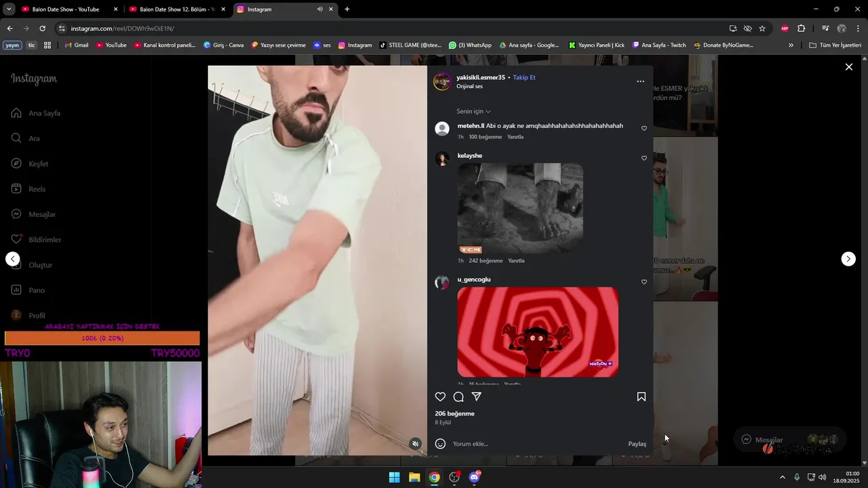Viewport: 868px width, 488px height.
Task: Open the WhatsApp bookmark
Action: tap(470, 45)
